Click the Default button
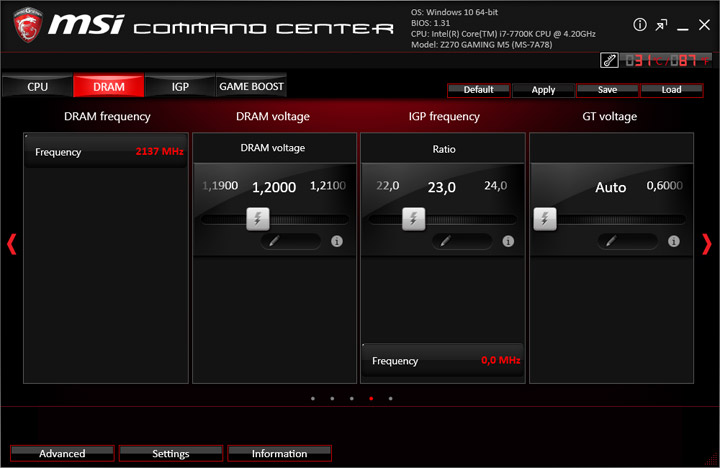This screenshot has height=468, width=720. tap(478, 90)
